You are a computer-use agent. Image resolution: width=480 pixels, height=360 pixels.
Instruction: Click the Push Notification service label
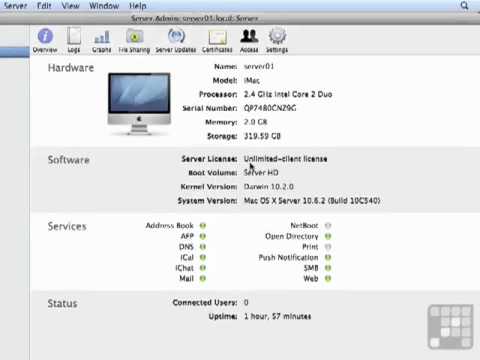[x=289, y=257]
